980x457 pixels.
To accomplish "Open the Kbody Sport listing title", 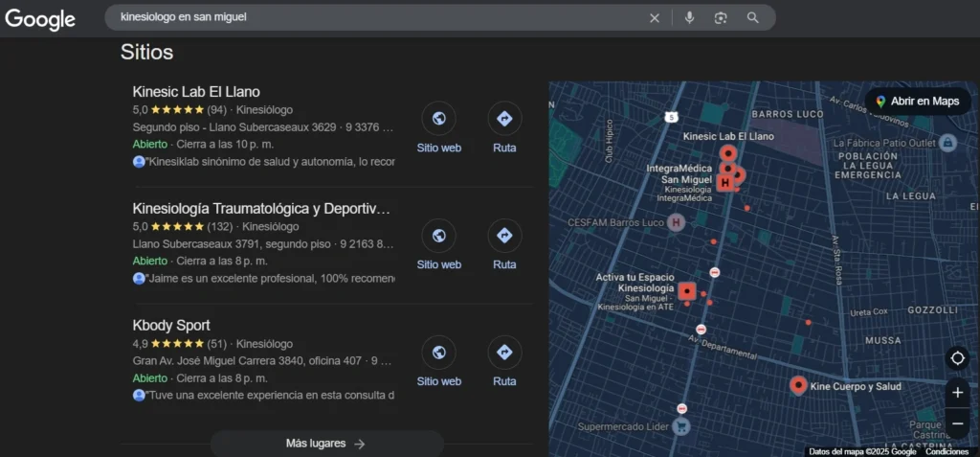I will click(171, 326).
